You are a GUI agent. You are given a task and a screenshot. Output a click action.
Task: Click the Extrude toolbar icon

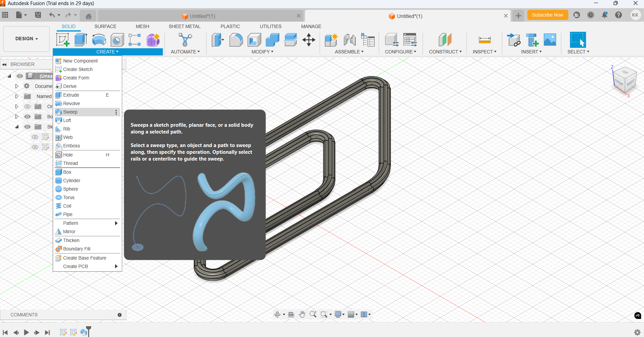point(81,40)
